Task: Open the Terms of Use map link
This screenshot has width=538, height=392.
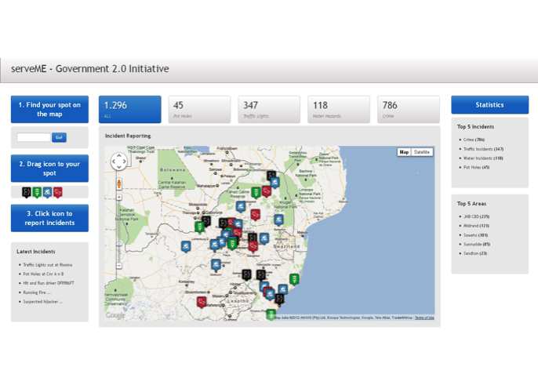Action: coord(424,318)
